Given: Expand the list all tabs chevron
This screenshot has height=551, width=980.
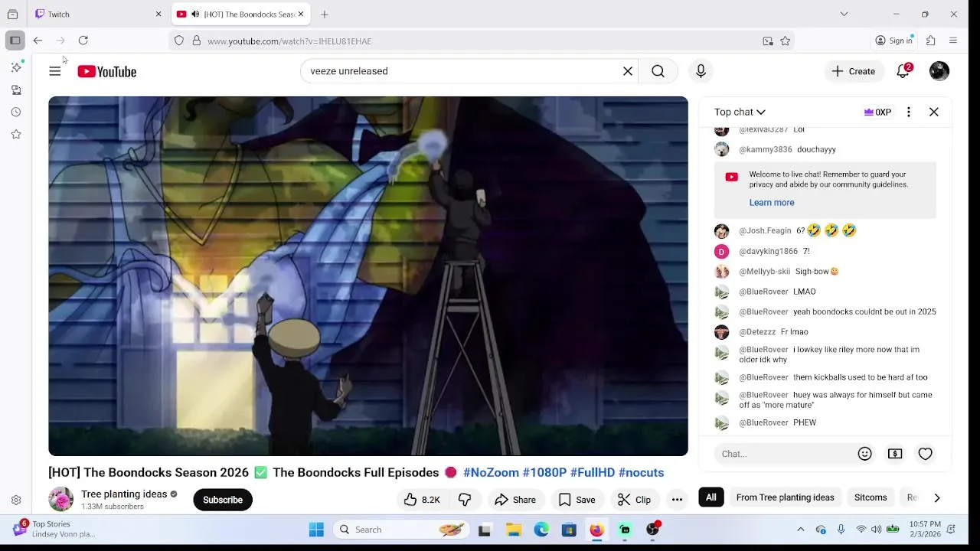Looking at the screenshot, I should (x=844, y=14).
